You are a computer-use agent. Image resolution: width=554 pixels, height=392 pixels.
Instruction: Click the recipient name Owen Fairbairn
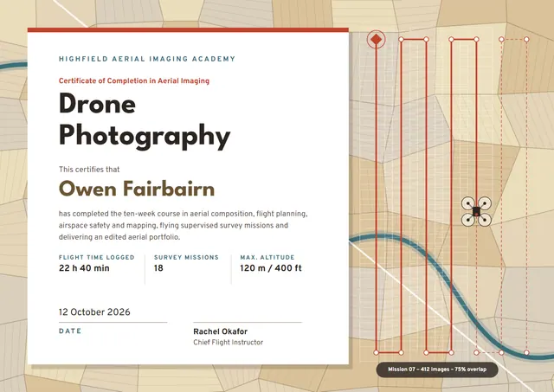(137, 189)
